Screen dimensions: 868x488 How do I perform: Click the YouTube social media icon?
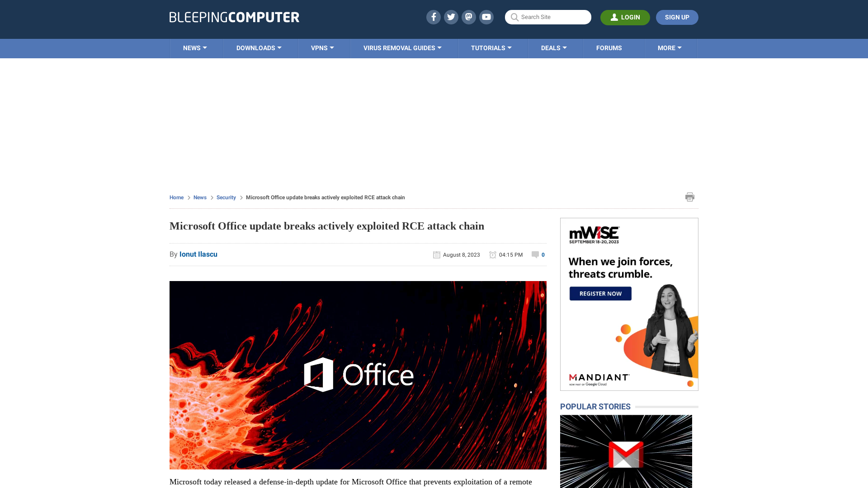(486, 17)
